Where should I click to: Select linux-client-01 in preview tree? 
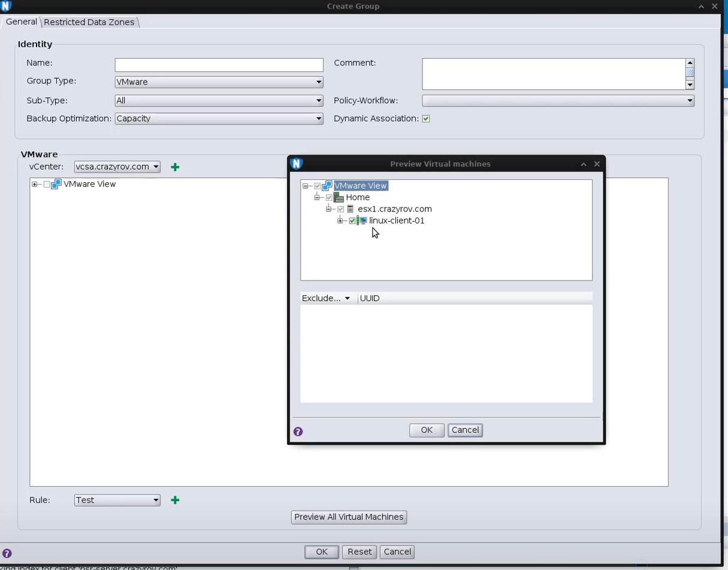[x=397, y=221]
